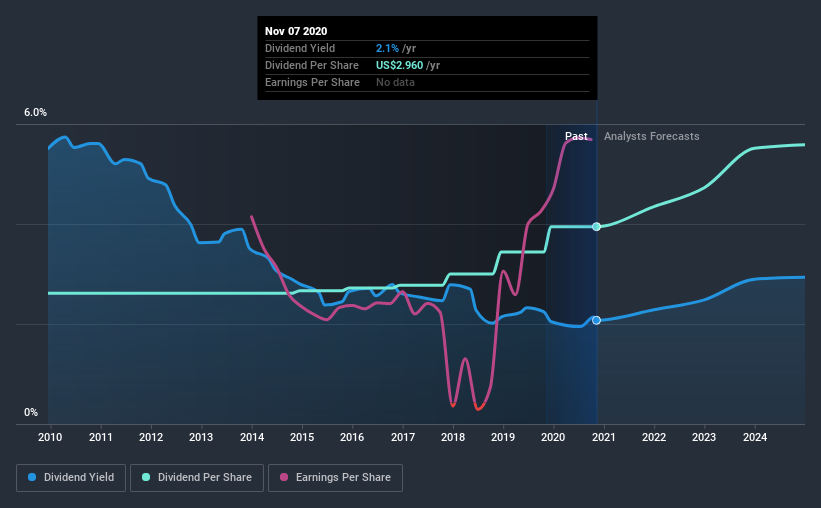Image resolution: width=821 pixels, height=508 pixels.
Task: Click the pink Earnings Per Share legend dot
Action: [284, 477]
